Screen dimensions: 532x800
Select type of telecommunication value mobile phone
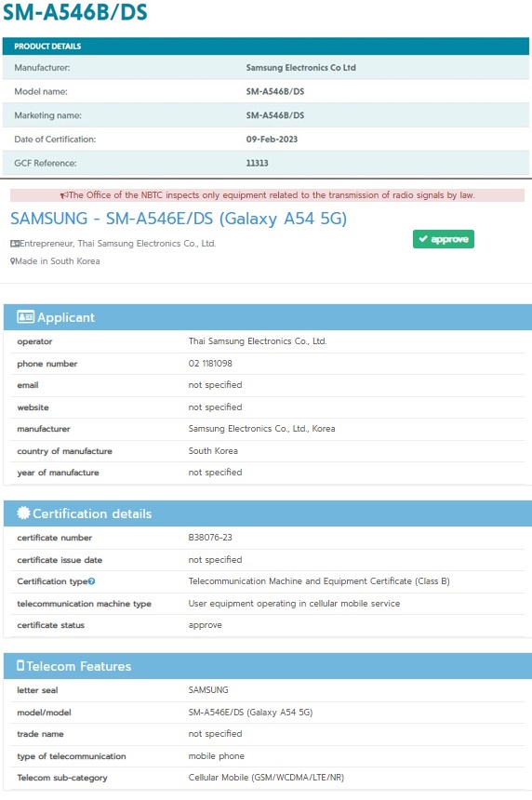tap(217, 756)
